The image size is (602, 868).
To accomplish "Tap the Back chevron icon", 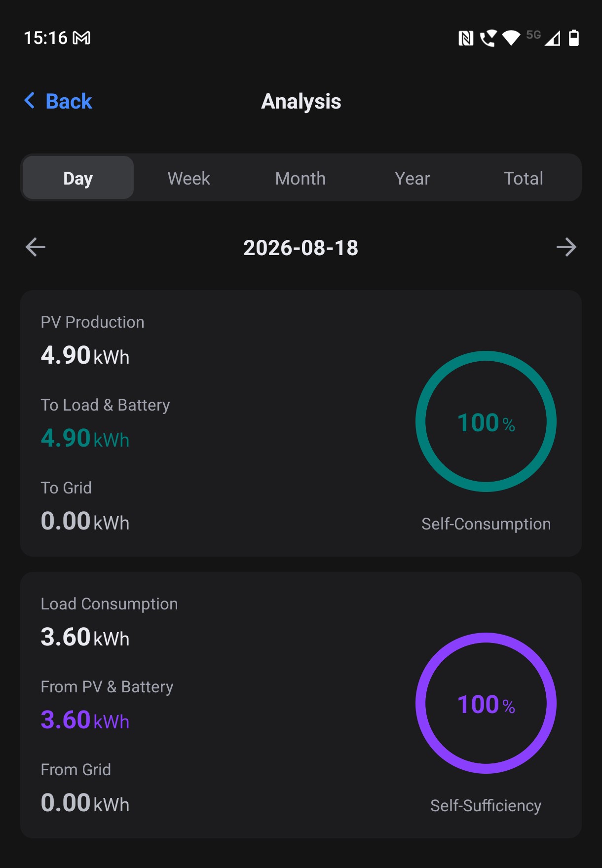I will (x=30, y=101).
